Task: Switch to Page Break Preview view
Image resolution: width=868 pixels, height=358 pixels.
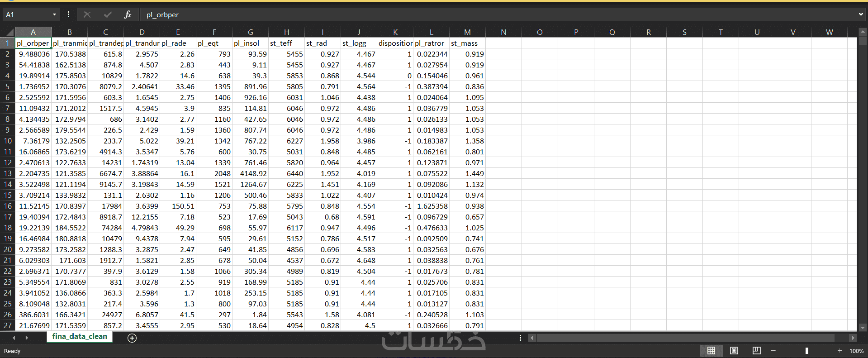Action: coord(756,351)
